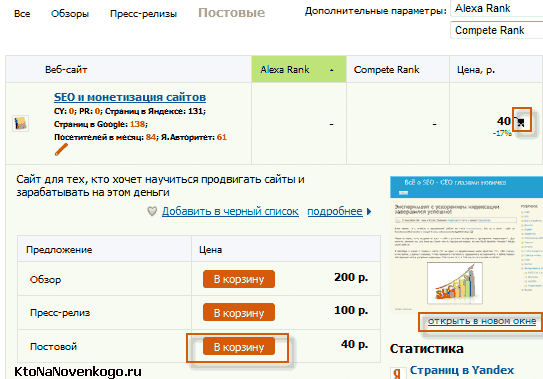
Task: Click открыть в новом окне link
Action: [x=482, y=321]
